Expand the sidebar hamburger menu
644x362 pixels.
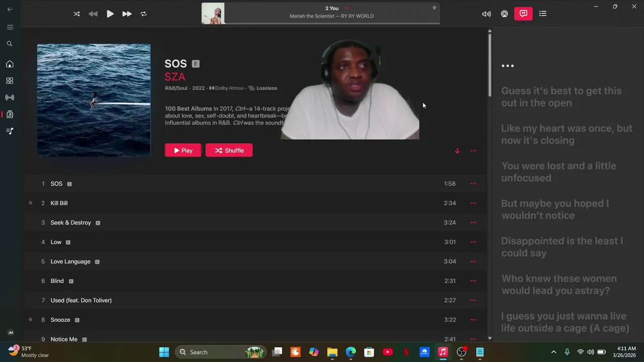click(10, 27)
